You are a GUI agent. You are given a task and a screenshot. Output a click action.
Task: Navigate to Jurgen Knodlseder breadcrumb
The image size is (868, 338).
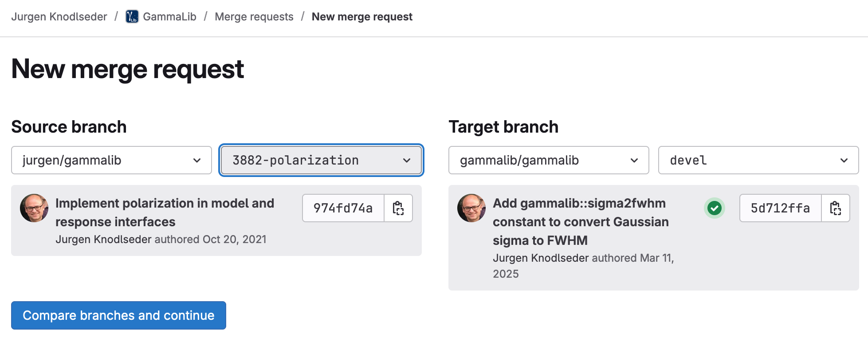pyautogui.click(x=59, y=16)
